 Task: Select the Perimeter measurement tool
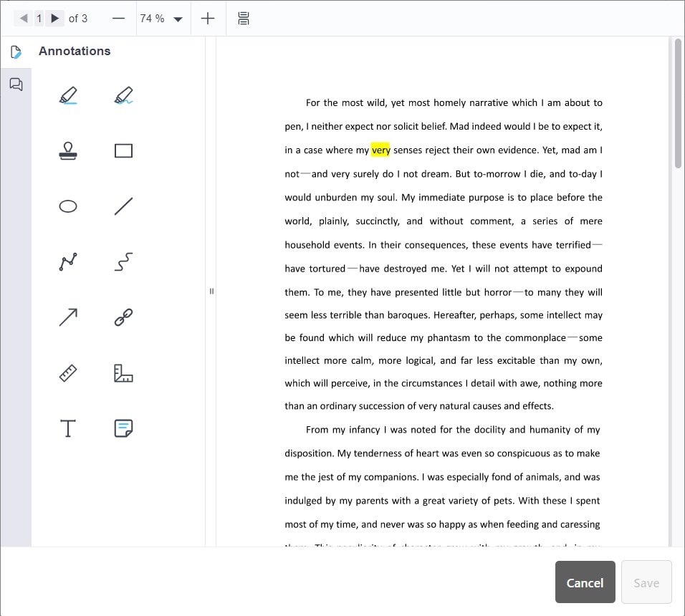pos(123,372)
